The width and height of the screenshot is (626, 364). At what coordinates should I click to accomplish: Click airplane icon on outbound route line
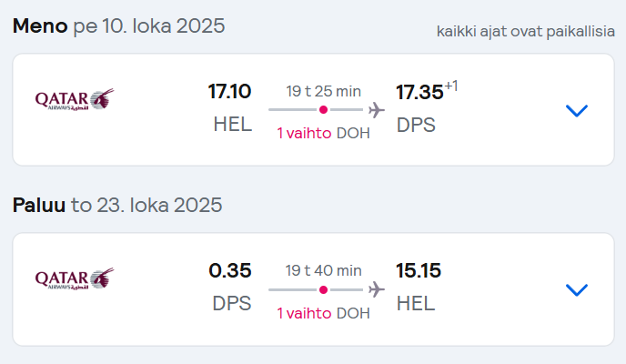pyautogui.click(x=377, y=110)
